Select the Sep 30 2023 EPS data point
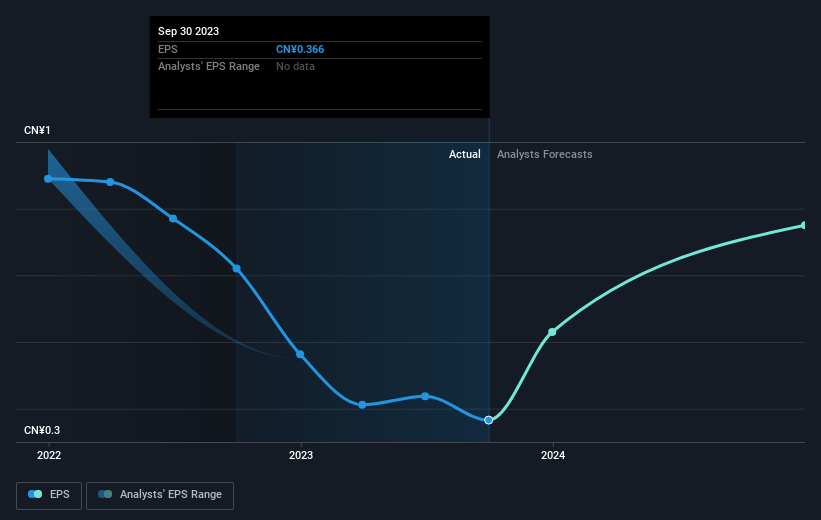This screenshot has height=520, width=821. click(x=489, y=420)
